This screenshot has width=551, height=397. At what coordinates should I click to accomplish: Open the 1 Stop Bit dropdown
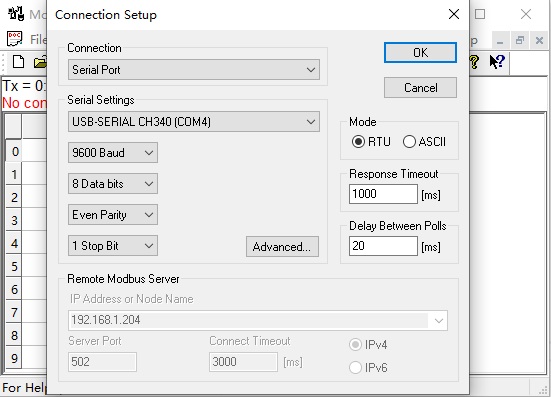[113, 245]
